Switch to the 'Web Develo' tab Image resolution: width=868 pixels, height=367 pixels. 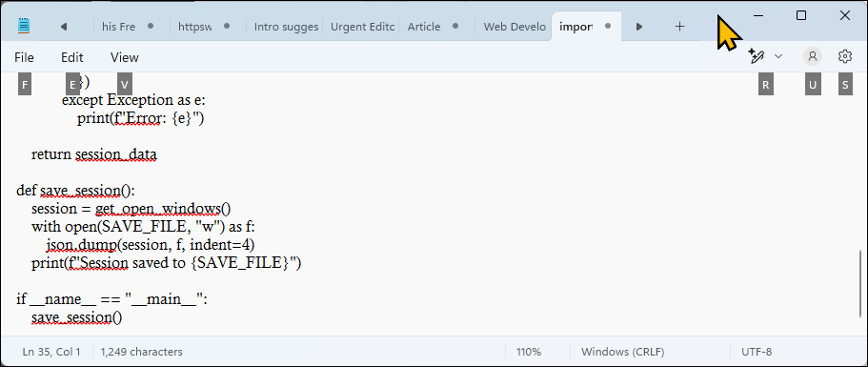tap(515, 27)
